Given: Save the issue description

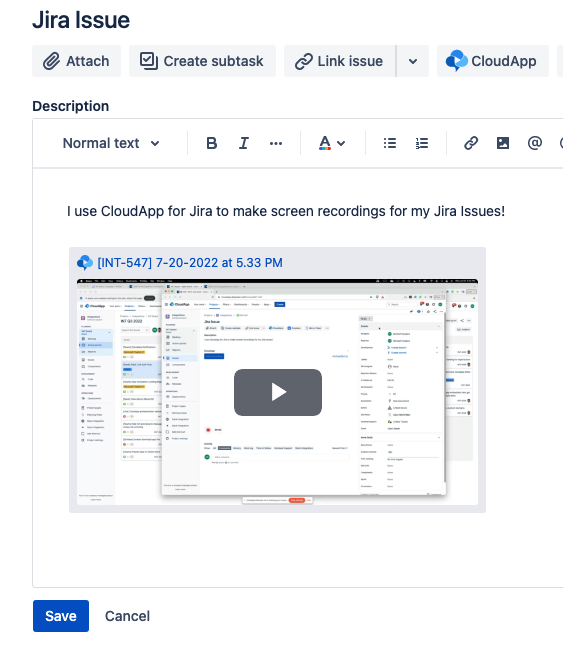Looking at the screenshot, I should 61,616.
